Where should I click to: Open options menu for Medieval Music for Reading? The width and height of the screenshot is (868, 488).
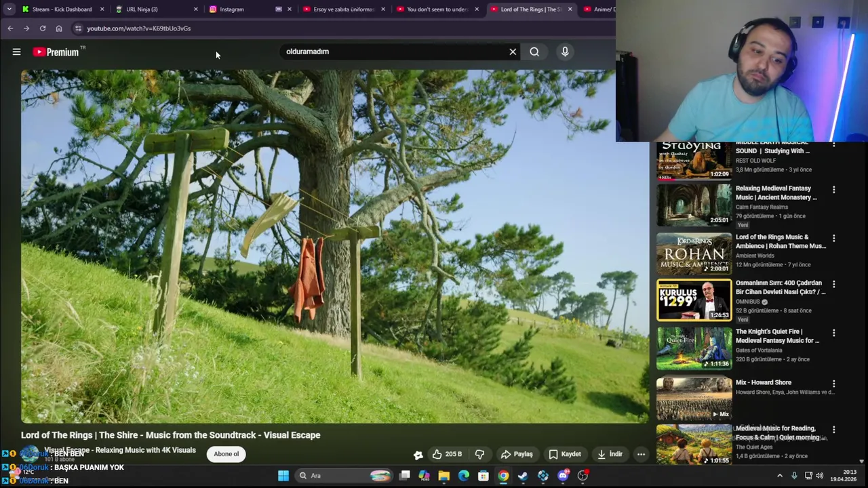[x=833, y=430]
